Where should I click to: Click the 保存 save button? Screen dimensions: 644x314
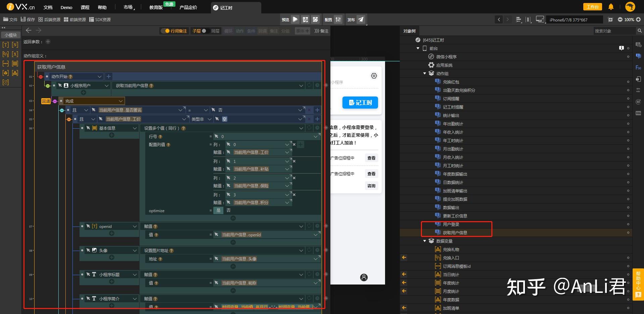tap(28, 19)
